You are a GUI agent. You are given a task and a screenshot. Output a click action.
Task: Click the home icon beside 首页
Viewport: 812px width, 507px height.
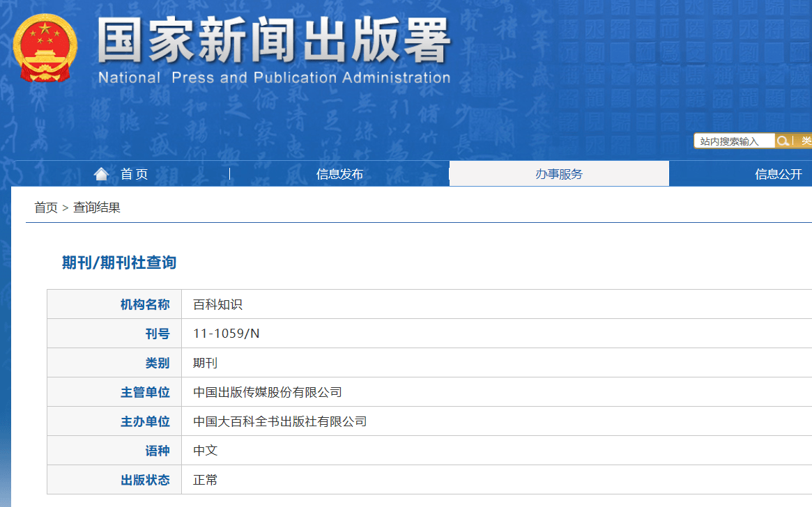click(101, 174)
